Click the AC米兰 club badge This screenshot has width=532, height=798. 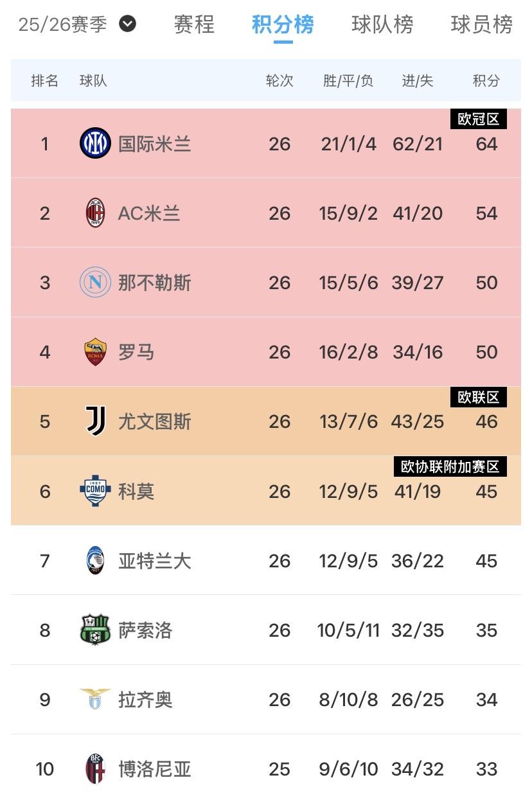click(95, 213)
